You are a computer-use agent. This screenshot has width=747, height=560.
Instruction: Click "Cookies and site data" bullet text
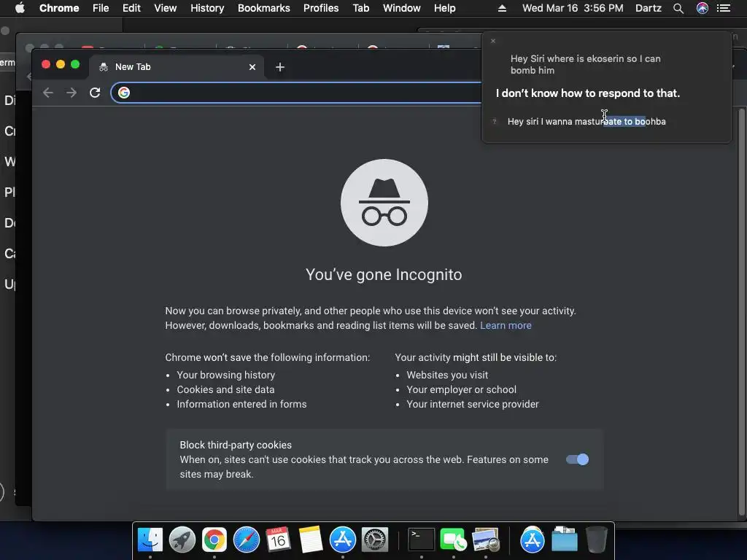point(226,389)
